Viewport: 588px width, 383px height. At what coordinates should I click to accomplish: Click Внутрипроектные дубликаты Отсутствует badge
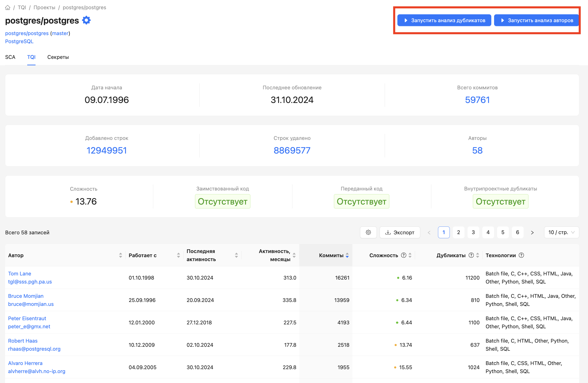coord(501,201)
